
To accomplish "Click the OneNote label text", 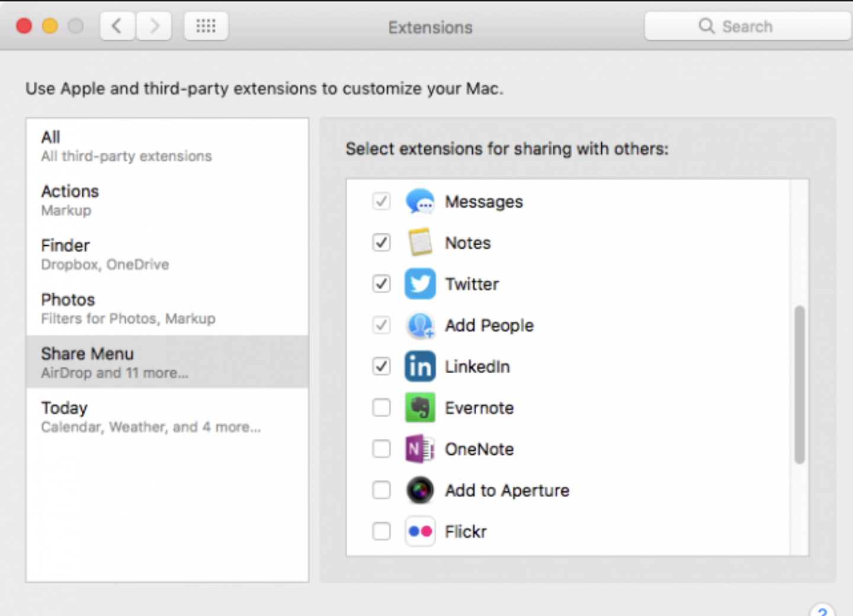I will [479, 450].
